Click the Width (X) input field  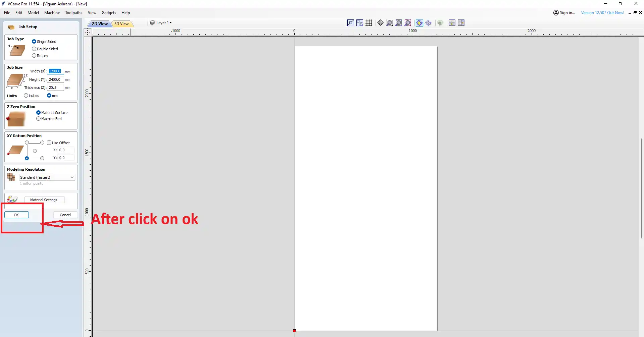(x=56, y=71)
